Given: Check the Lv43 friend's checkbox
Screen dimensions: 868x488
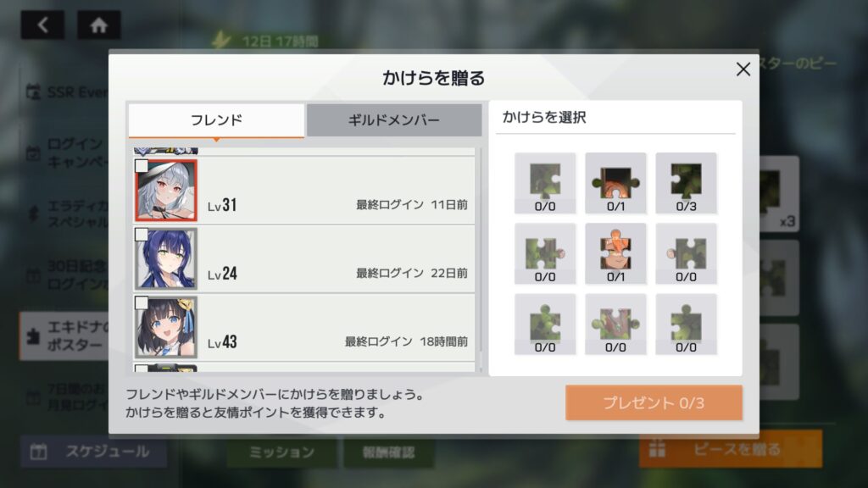Looking at the screenshot, I should point(142,302).
